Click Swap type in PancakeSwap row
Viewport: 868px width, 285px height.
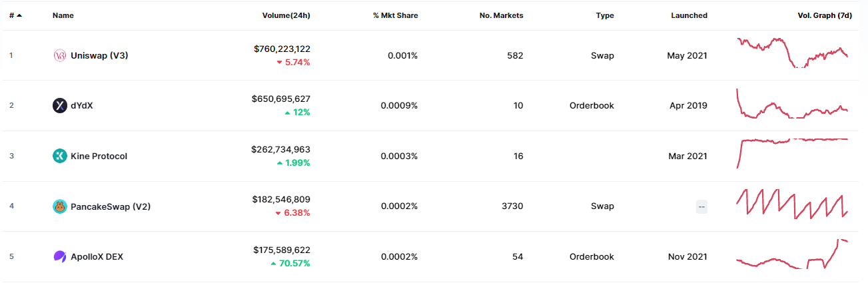point(602,206)
